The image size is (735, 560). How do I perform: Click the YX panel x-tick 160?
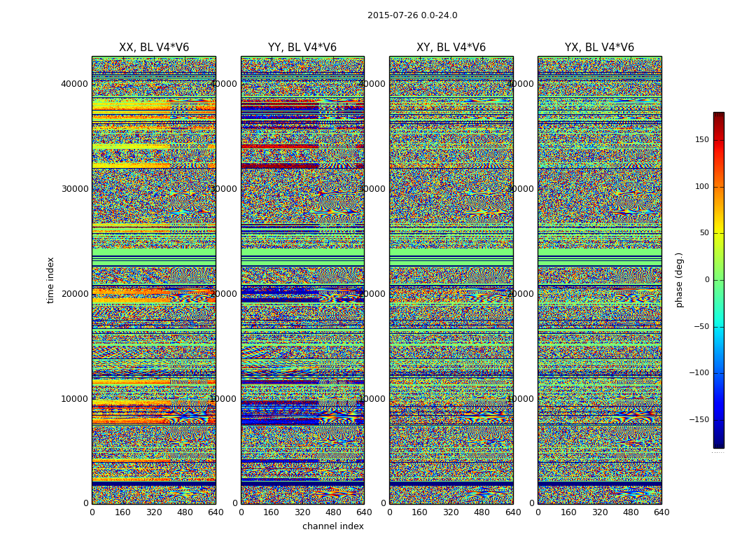(x=568, y=512)
